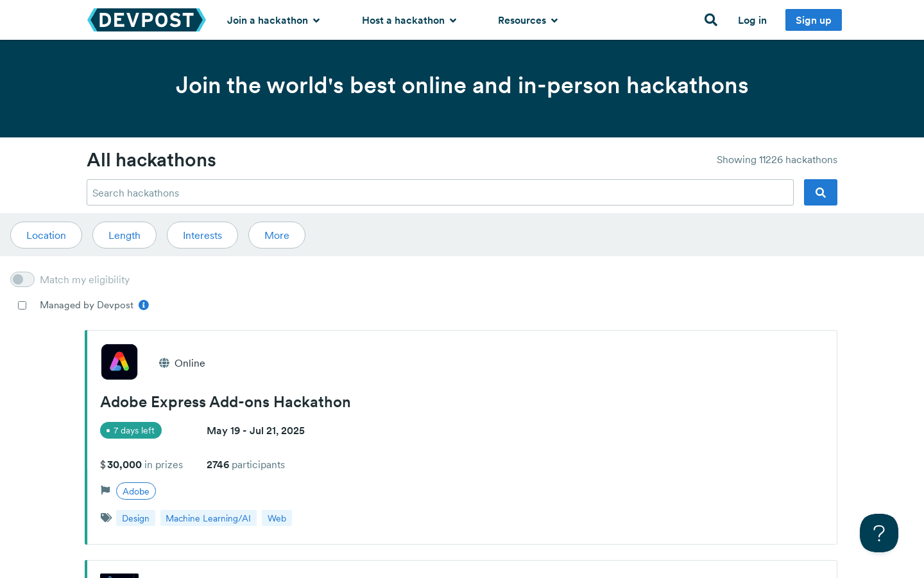Click the 7 days left badge

131,430
